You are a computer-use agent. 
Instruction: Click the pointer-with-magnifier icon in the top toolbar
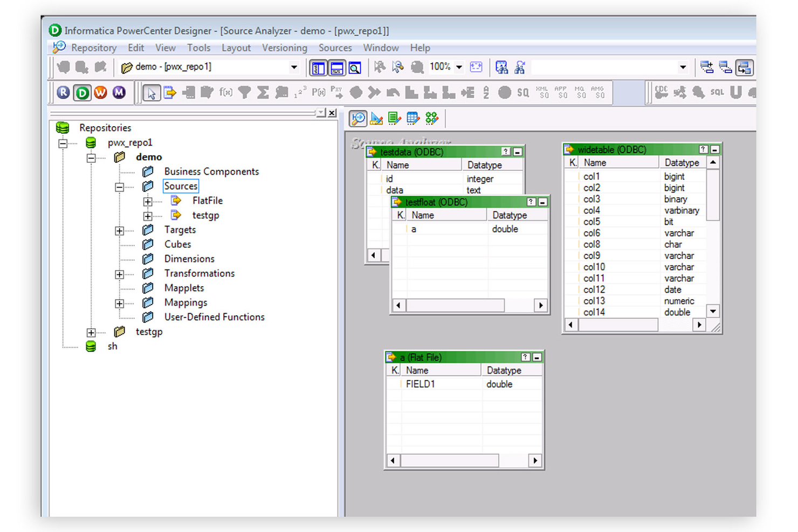pyautogui.click(x=398, y=67)
